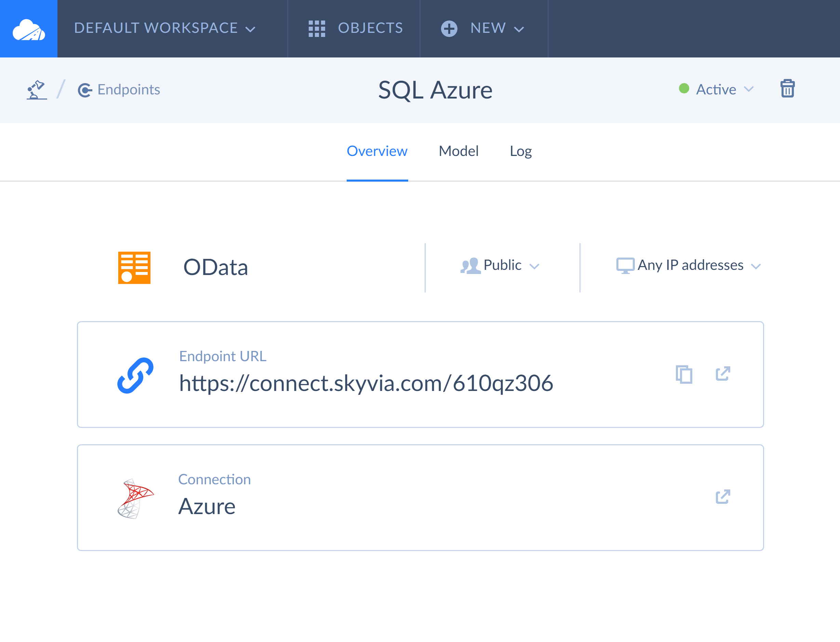Click the desk lamp home icon in breadcrumb
840x642 pixels.
pos(37,90)
